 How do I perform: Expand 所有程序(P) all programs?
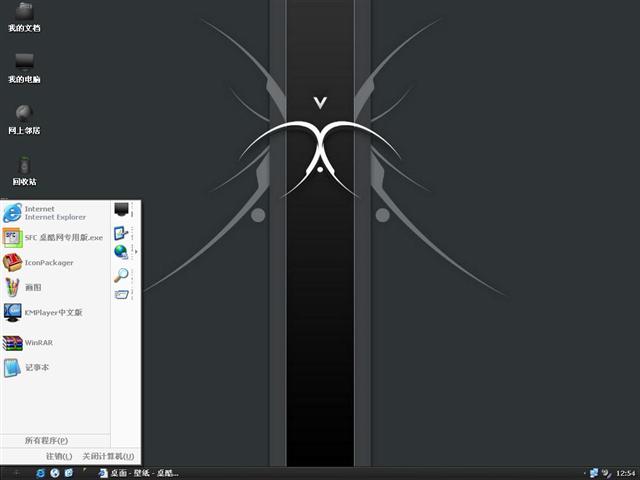tap(47, 440)
